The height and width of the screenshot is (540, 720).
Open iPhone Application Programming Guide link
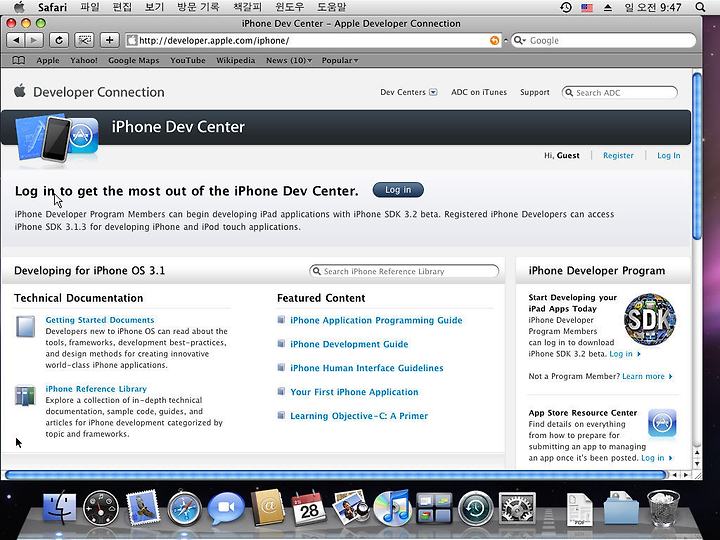tap(376, 321)
